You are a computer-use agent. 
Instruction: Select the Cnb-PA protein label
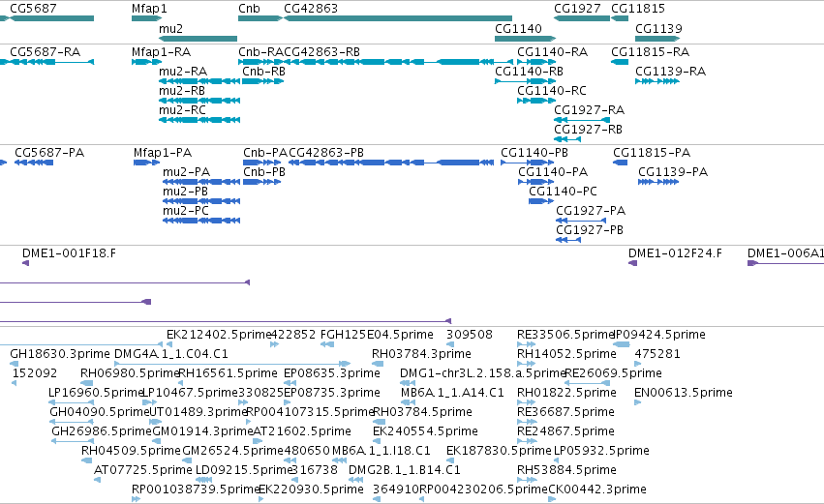pyautogui.click(x=265, y=153)
